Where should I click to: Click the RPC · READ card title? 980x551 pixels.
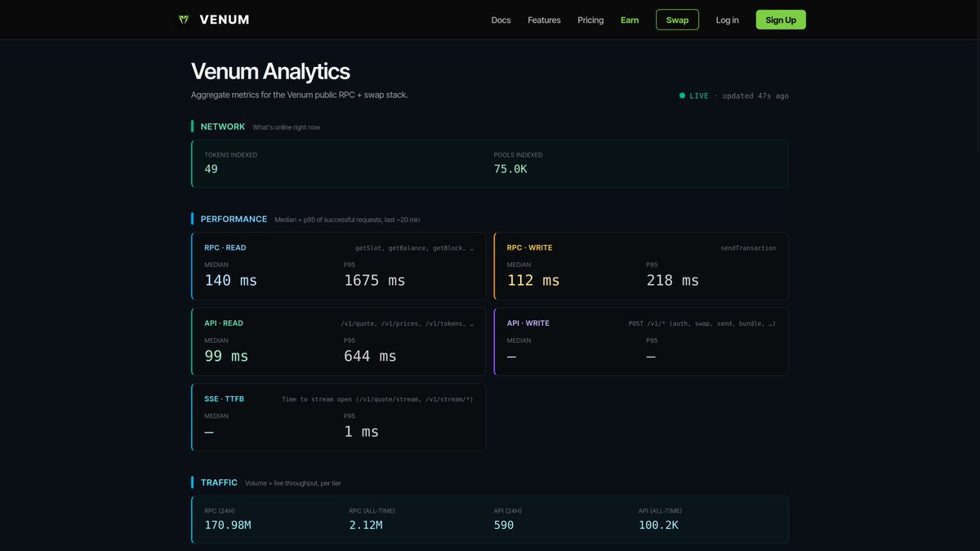click(225, 247)
